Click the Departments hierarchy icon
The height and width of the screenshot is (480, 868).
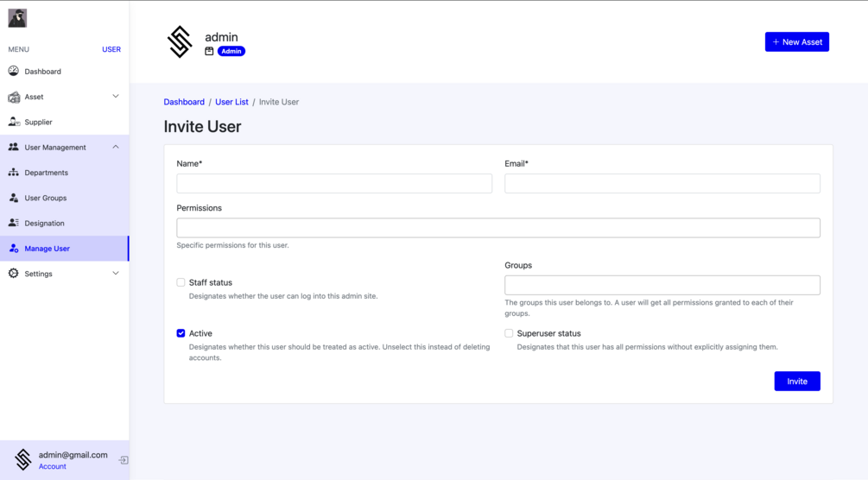(14, 173)
